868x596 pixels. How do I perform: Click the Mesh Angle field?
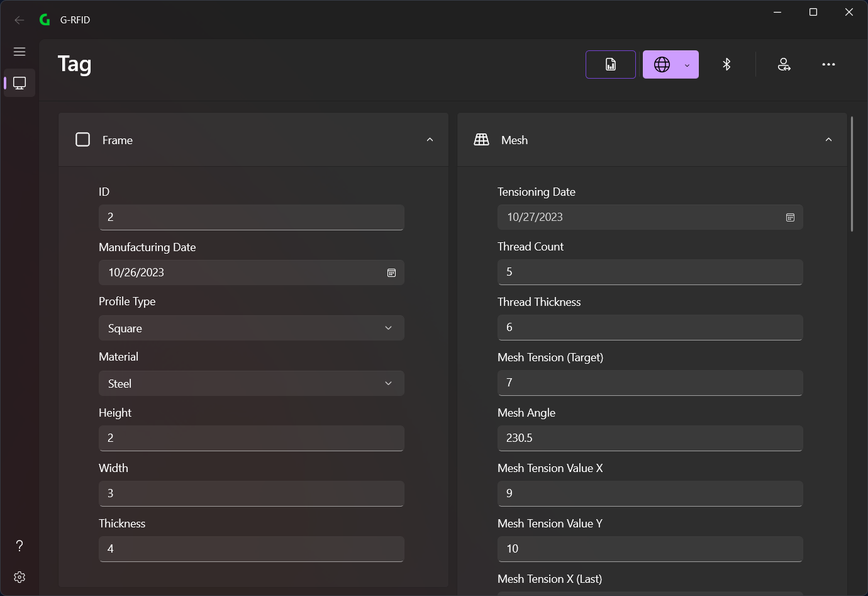point(650,438)
